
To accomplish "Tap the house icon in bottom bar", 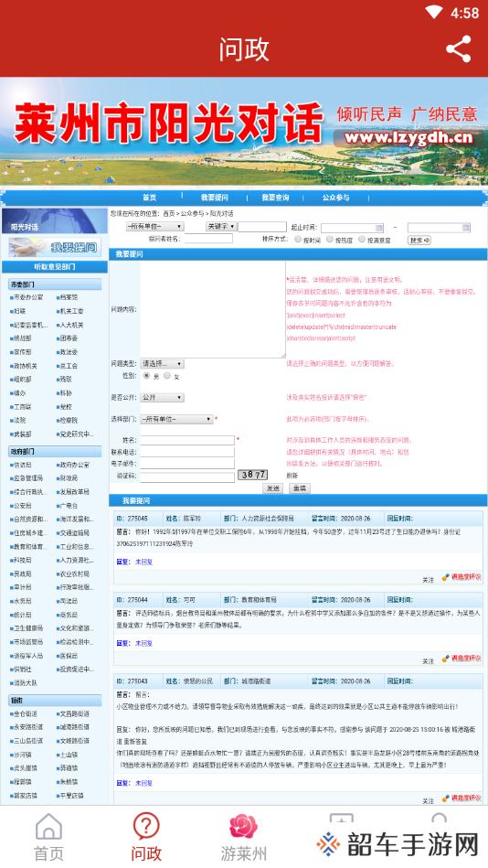I will (48, 827).
